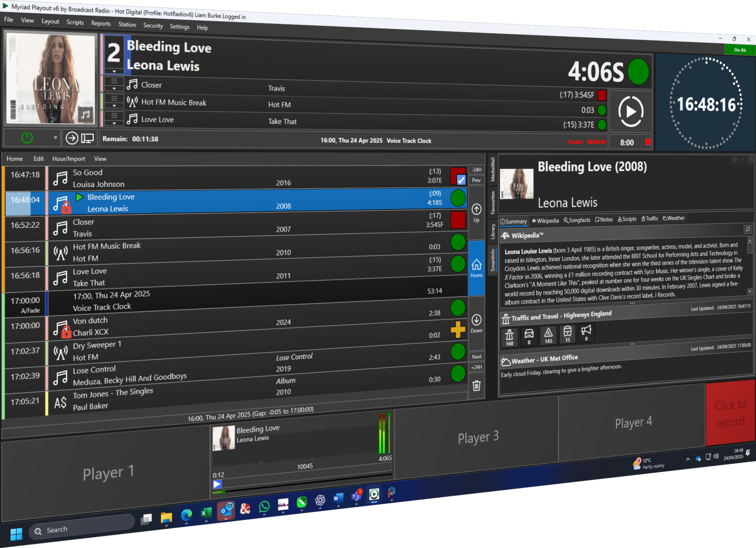Viewport: 756px width, 548px height.
Task: Click the Up arrow button in log sidebar
Action: coord(476,213)
